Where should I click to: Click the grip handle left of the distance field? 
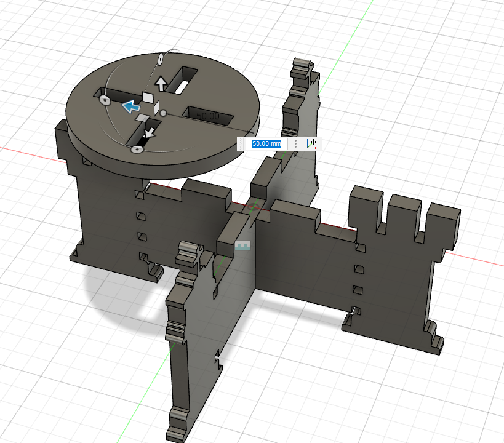click(242, 144)
